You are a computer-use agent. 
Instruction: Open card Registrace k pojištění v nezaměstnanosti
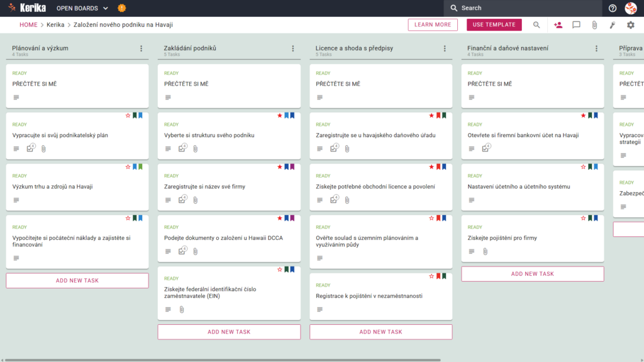pos(380,297)
